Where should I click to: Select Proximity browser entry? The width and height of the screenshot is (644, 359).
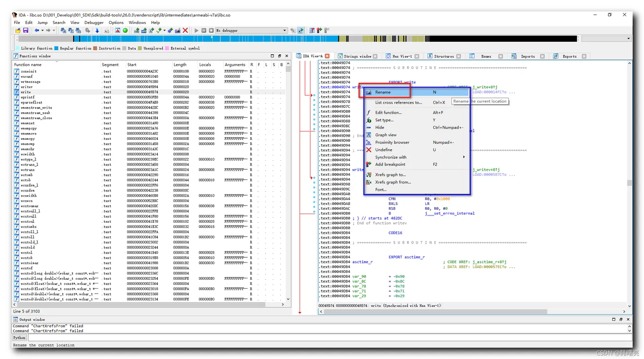click(417, 142)
